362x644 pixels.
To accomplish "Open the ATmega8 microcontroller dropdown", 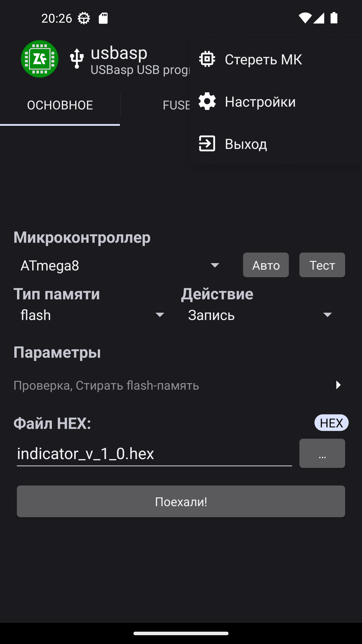I will (120, 265).
